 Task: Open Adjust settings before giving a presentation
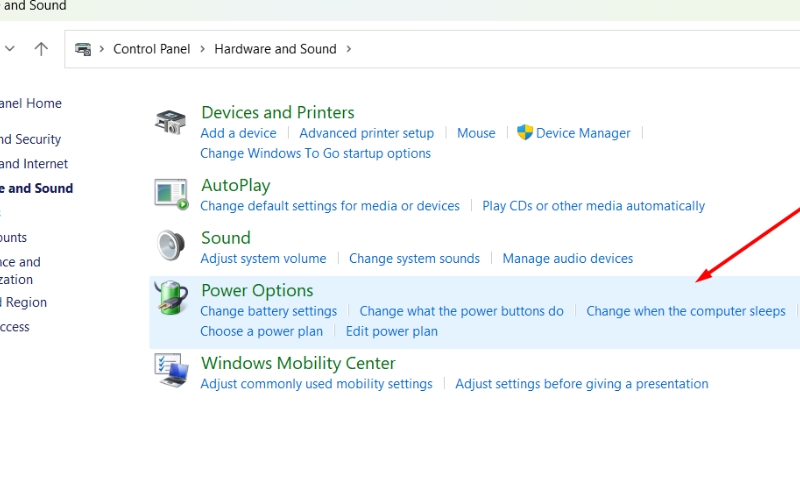(582, 384)
